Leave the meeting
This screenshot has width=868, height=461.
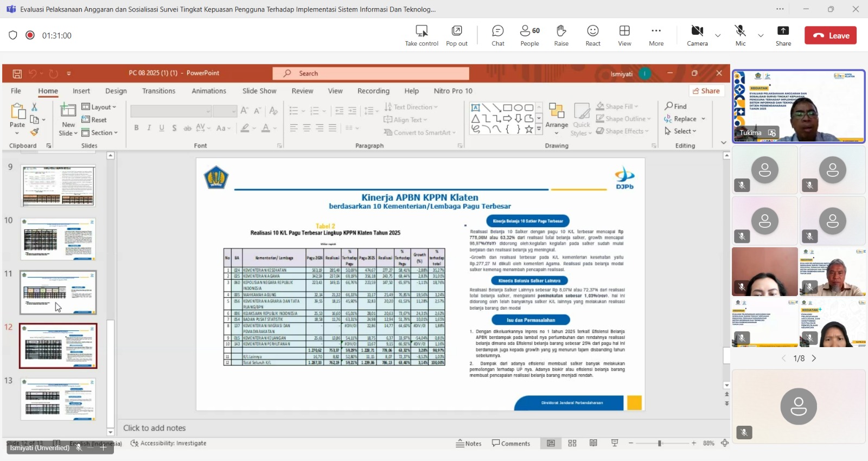click(x=831, y=36)
